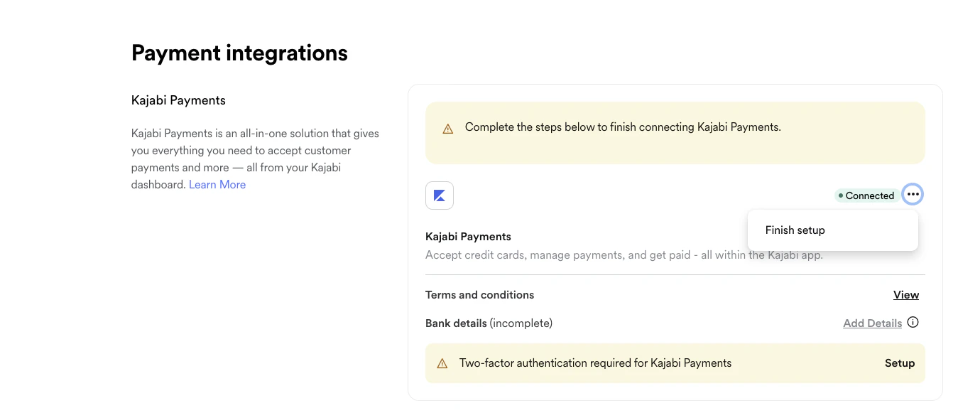Click the two-factor authentication required message
This screenshot has height=413, width=980.
595,363
